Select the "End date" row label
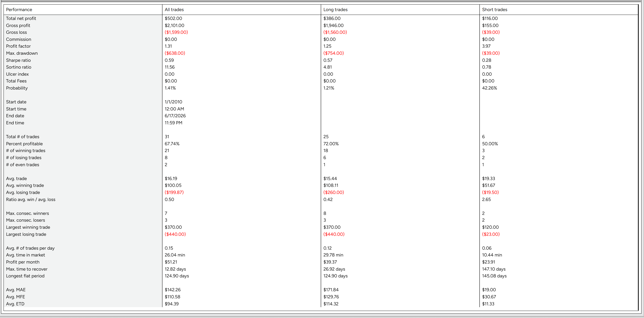Viewport: 644px width, 318px height. 15,116
